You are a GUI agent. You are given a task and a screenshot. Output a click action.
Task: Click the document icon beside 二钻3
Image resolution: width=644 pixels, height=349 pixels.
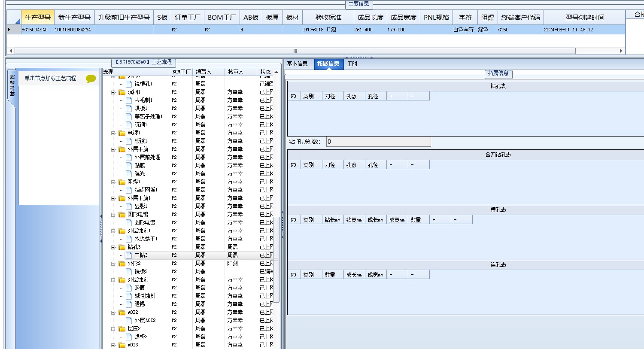tap(129, 255)
